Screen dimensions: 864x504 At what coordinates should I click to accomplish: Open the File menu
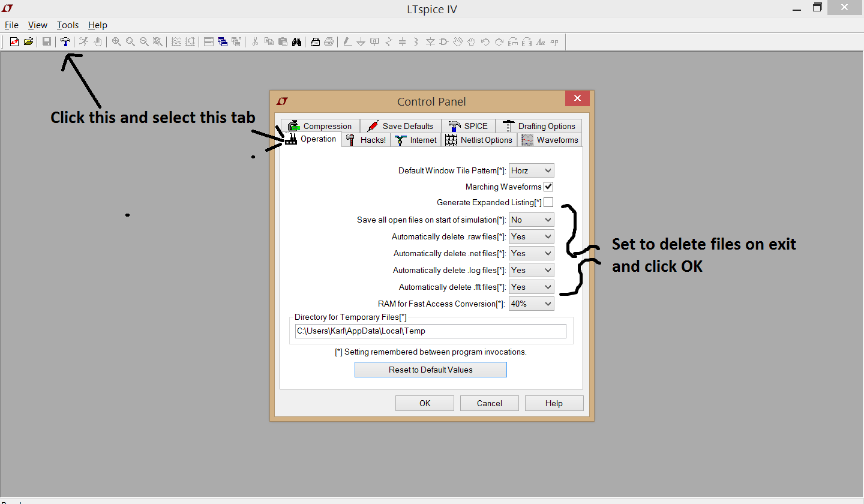click(x=11, y=25)
